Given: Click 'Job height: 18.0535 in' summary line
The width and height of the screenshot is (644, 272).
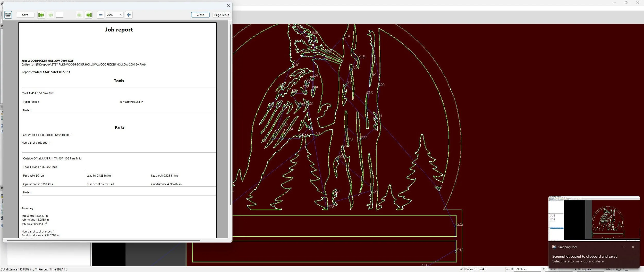Looking at the screenshot, I should tap(35, 220).
